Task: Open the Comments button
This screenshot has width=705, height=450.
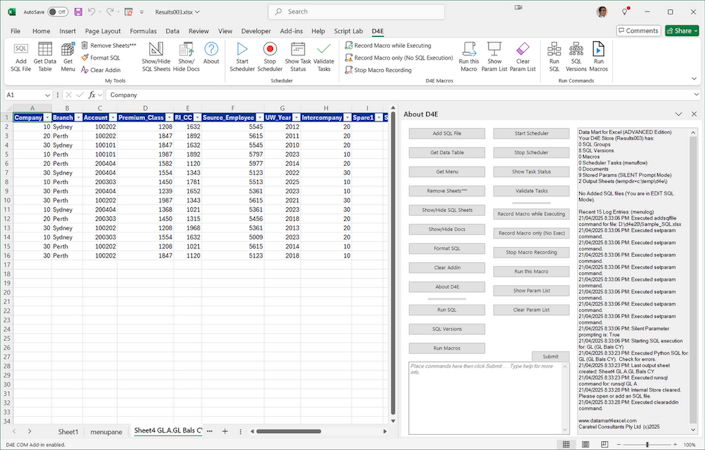Action: click(x=638, y=31)
